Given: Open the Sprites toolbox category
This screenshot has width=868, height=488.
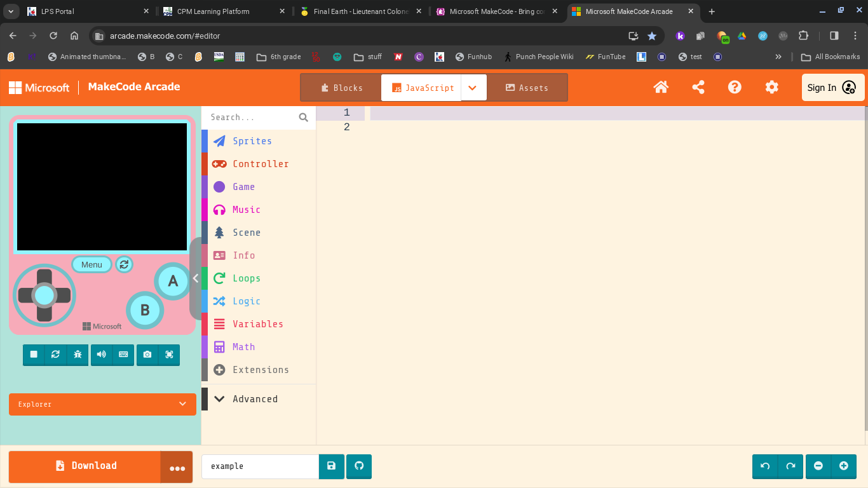Looking at the screenshot, I should [x=259, y=141].
